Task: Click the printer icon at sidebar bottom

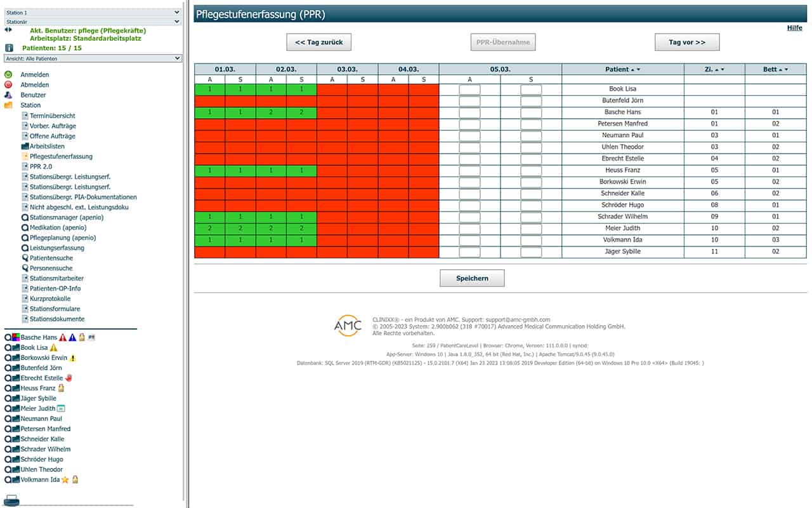Action: click(12, 500)
